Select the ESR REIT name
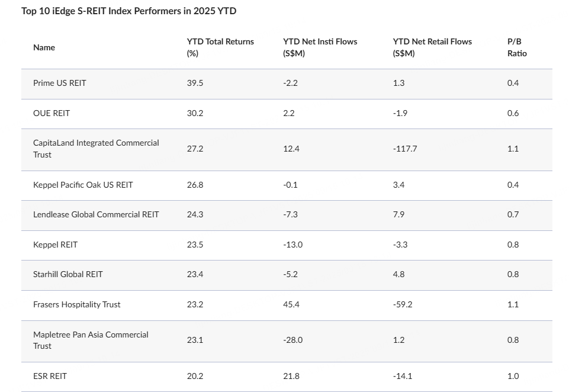The width and height of the screenshot is (569, 392). 50,376
